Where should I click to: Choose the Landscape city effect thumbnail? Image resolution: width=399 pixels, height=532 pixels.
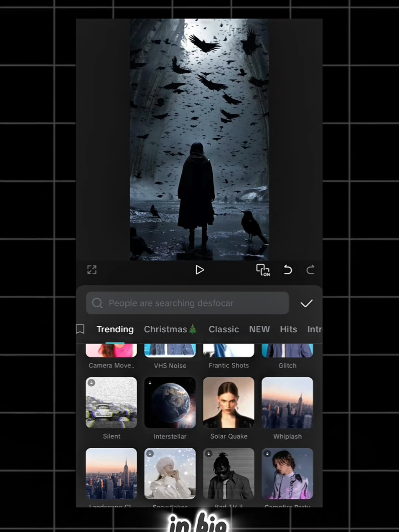112,474
